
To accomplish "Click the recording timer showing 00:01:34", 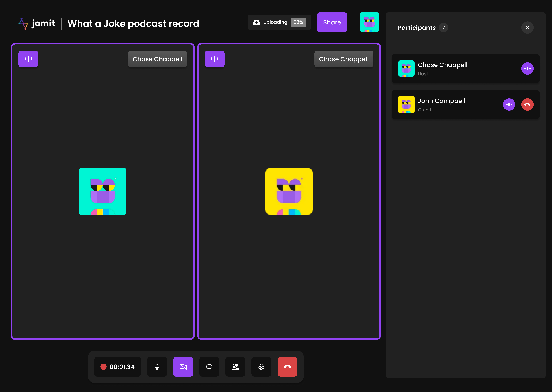I will coord(117,367).
